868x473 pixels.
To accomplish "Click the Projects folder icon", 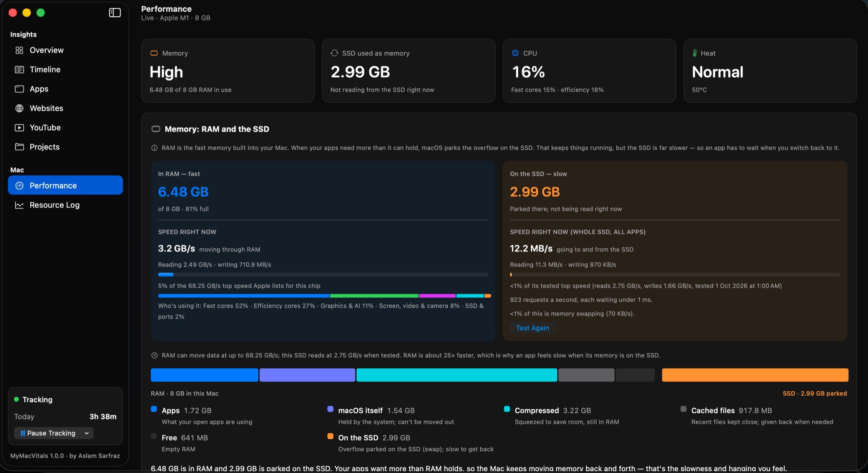I will click(19, 147).
